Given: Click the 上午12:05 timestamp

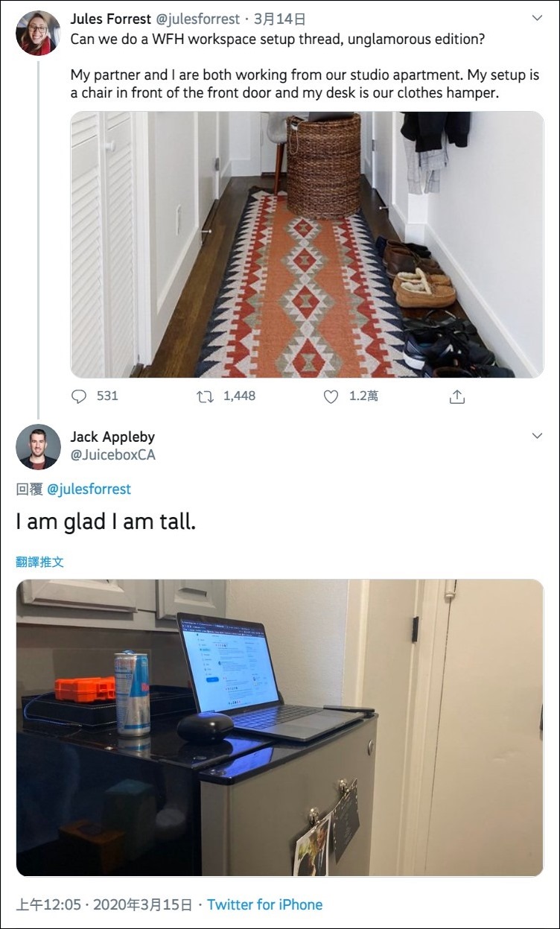Looking at the screenshot, I should click(x=47, y=904).
